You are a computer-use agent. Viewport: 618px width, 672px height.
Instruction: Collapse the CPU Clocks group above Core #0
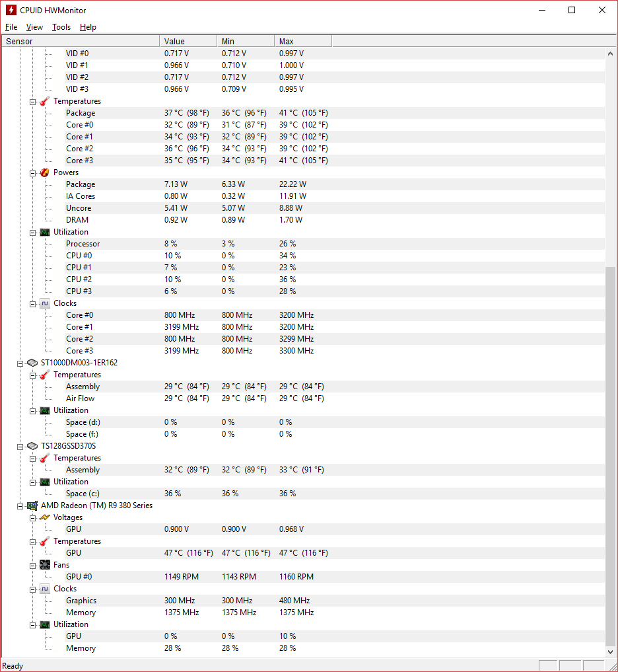(32, 304)
